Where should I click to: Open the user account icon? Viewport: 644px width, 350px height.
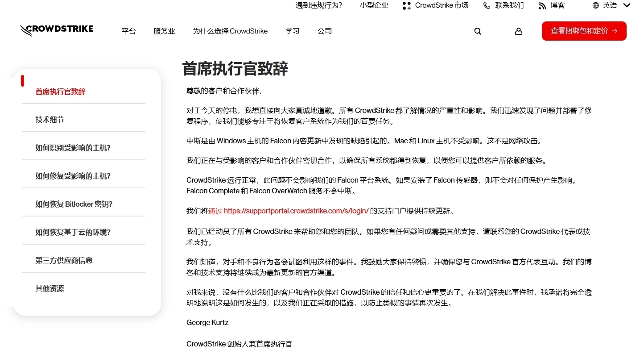pyautogui.click(x=518, y=31)
